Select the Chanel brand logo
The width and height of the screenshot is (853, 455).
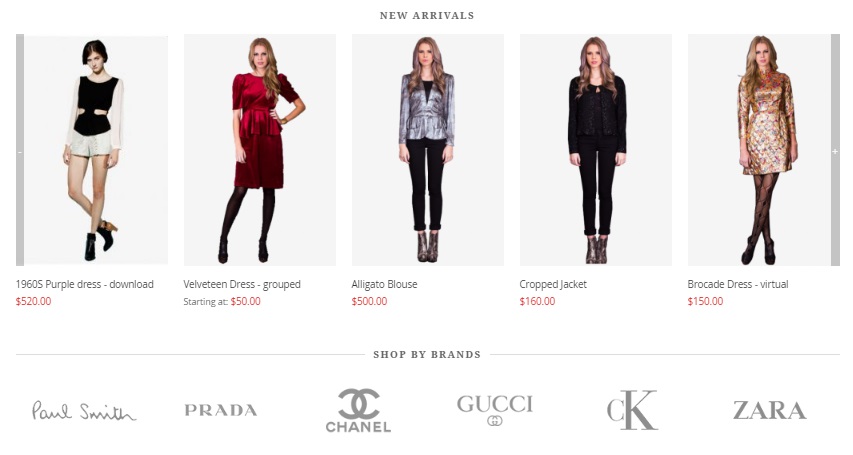[x=358, y=411]
